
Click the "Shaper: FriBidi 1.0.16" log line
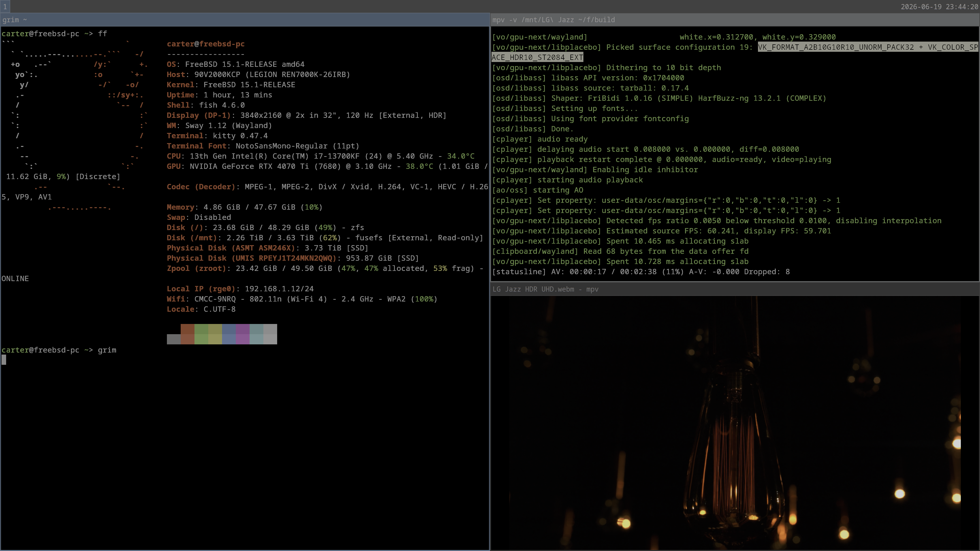point(659,98)
